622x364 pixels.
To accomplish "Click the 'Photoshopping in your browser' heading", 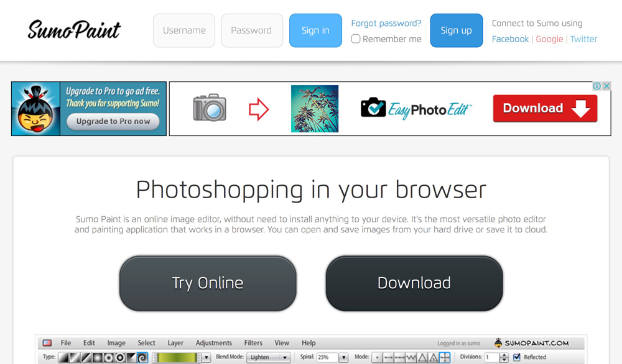I will [311, 190].
